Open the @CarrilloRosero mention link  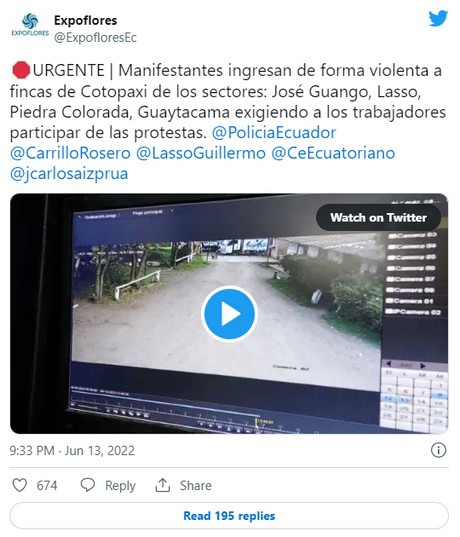pyautogui.click(x=70, y=153)
